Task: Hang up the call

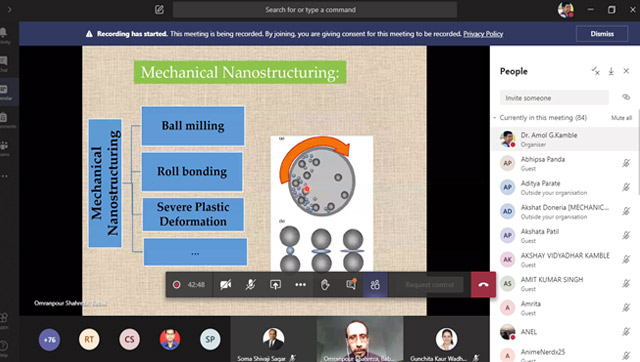Action: tap(483, 284)
